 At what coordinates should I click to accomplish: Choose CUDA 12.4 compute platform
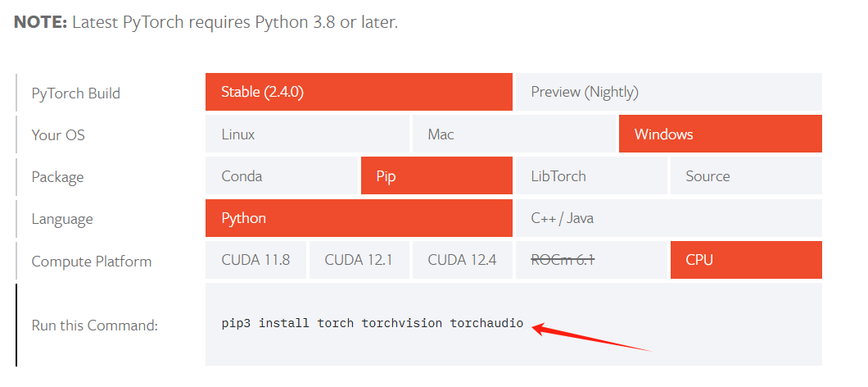tap(462, 261)
